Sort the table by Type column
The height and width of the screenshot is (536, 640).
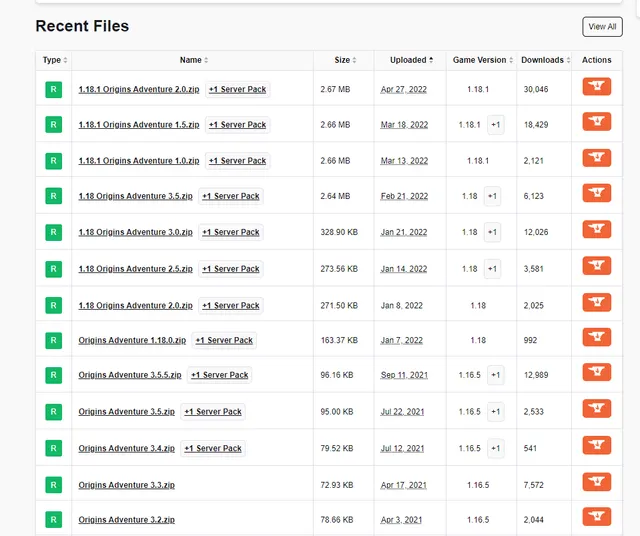[x=54, y=60]
